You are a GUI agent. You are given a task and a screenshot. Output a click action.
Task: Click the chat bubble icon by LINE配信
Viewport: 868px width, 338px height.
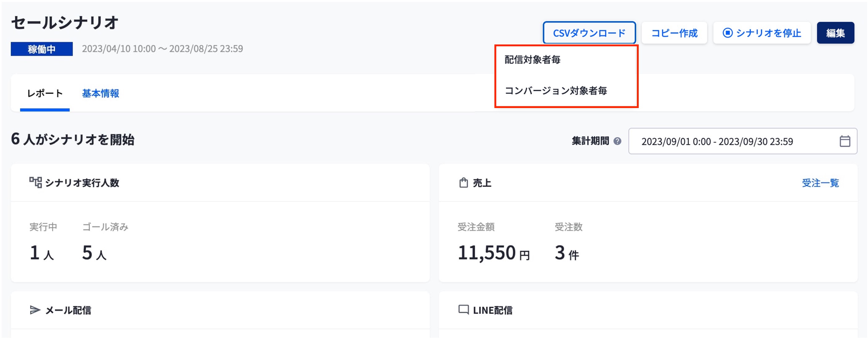(464, 310)
